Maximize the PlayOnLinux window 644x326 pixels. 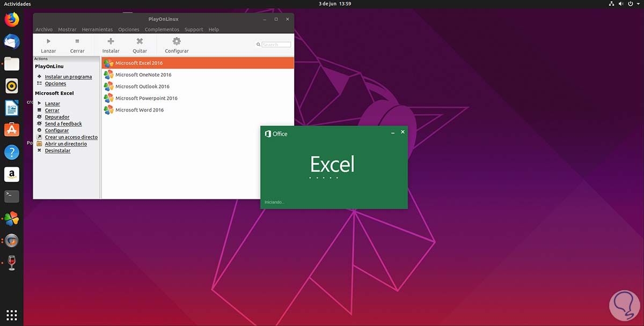tap(276, 19)
